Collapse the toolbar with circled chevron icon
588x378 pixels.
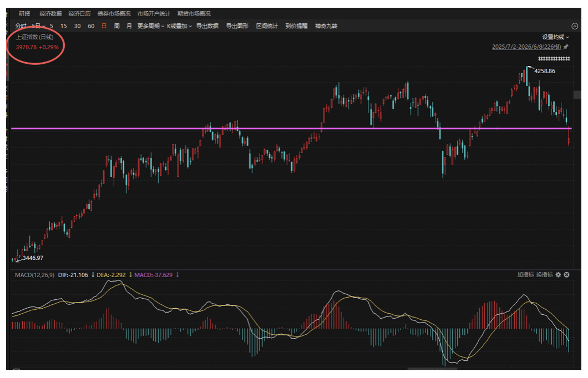click(x=575, y=26)
